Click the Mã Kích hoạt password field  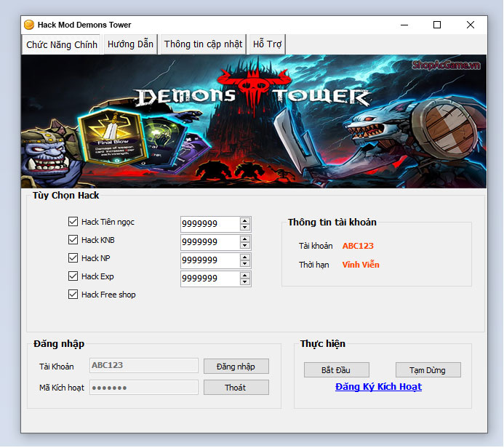click(144, 387)
